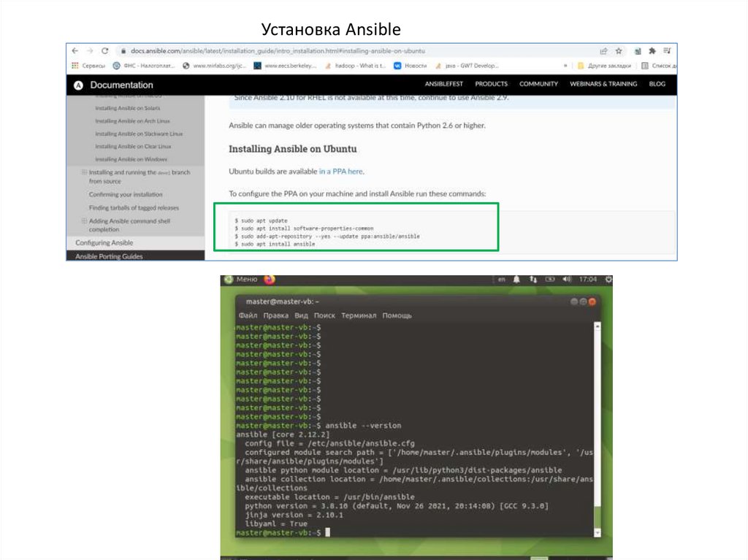Click the 17:04 clock
Image resolution: width=748 pixels, height=560 pixels.
[x=588, y=280]
